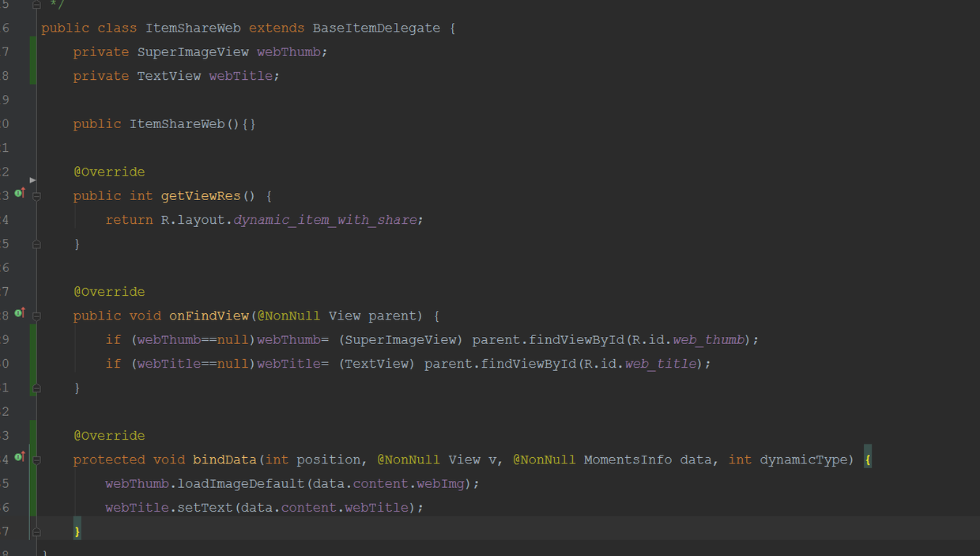Click the green change bar beside onFindView checks

point(32,351)
